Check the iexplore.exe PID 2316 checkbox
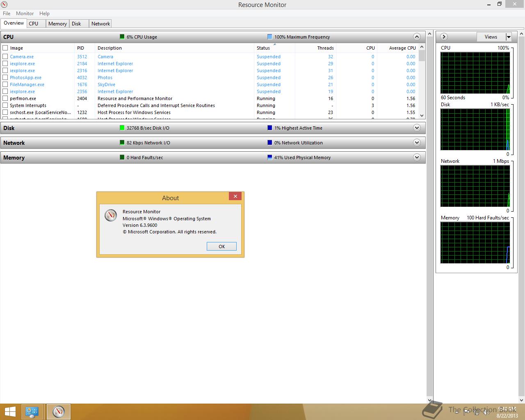525x420 pixels. point(5,71)
